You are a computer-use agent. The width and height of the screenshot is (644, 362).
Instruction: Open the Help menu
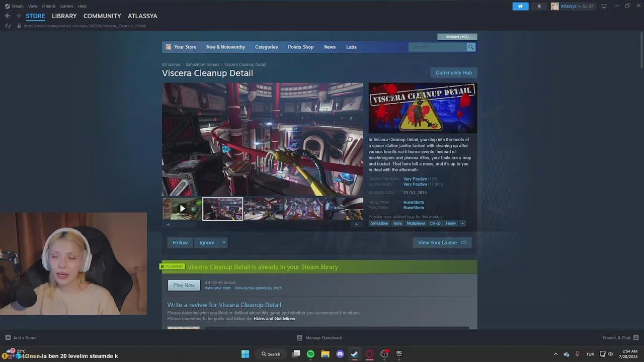coord(83,6)
